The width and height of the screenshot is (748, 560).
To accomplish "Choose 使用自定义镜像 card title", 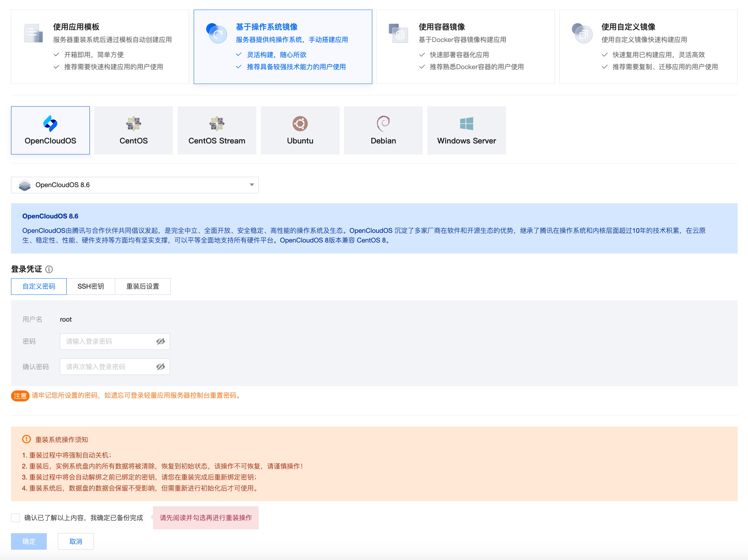I will coord(628,27).
